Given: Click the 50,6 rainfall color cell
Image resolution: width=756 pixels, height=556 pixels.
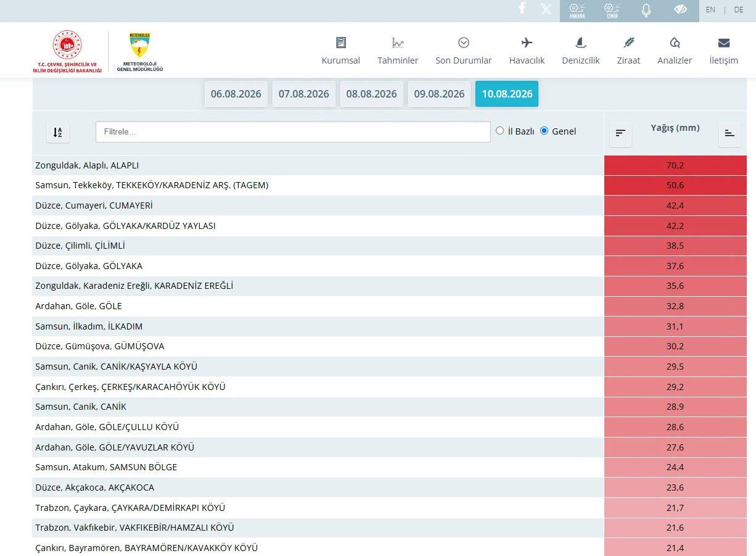Looking at the screenshot, I should coord(675,186).
